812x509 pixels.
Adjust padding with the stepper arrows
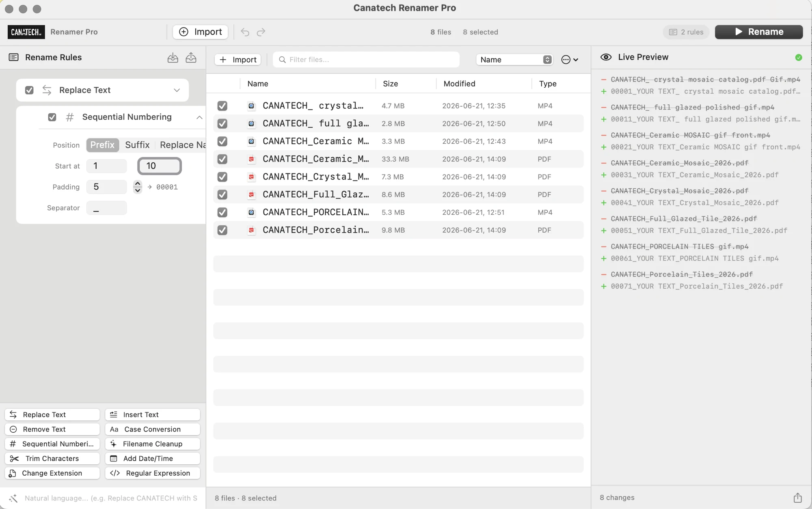tap(138, 187)
